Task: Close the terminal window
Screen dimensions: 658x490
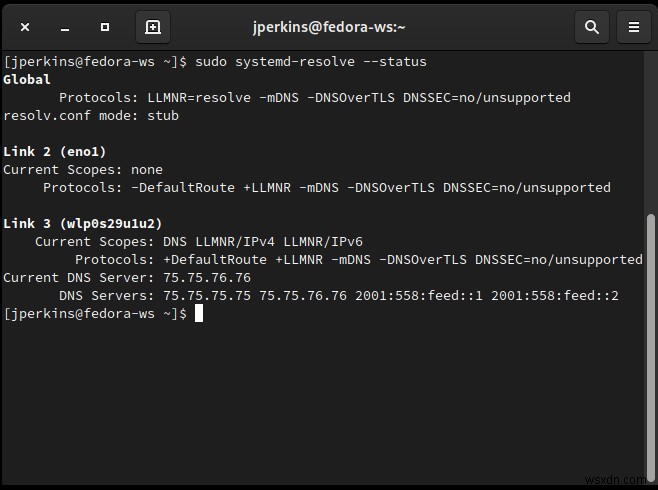Action: tap(25, 27)
